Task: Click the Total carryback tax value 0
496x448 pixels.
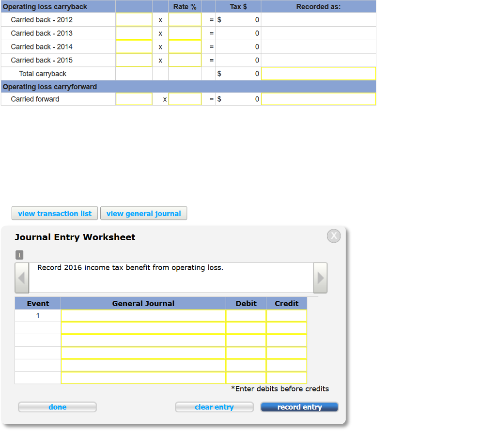Action: pos(257,74)
